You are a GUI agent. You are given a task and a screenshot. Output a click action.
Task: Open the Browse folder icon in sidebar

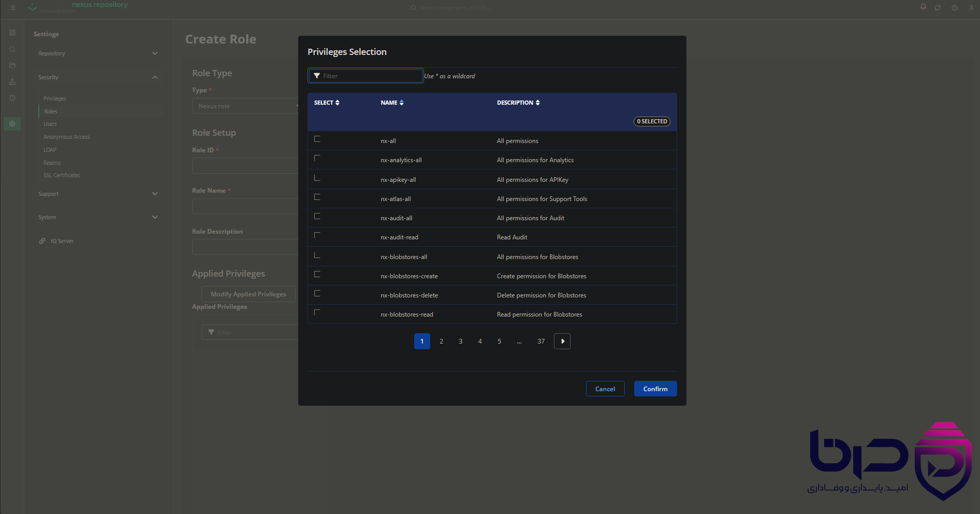coord(12,65)
